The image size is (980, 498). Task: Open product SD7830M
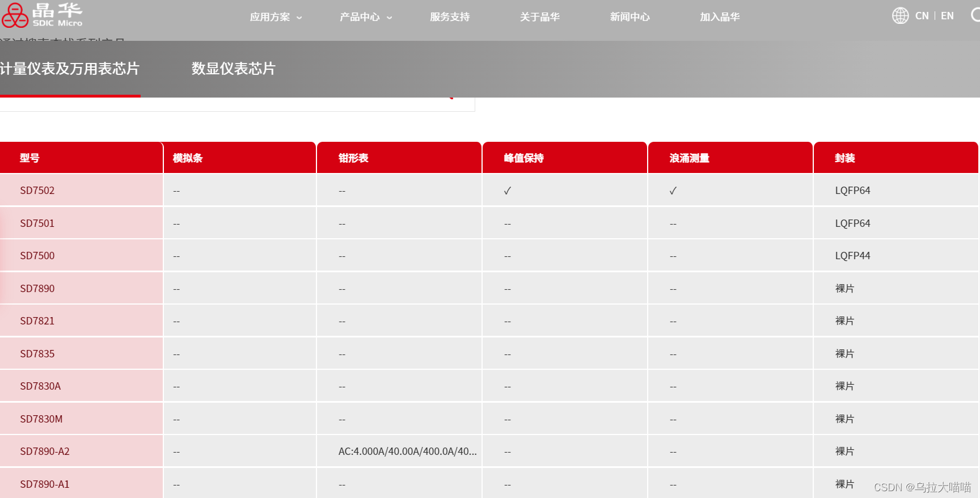(x=41, y=419)
